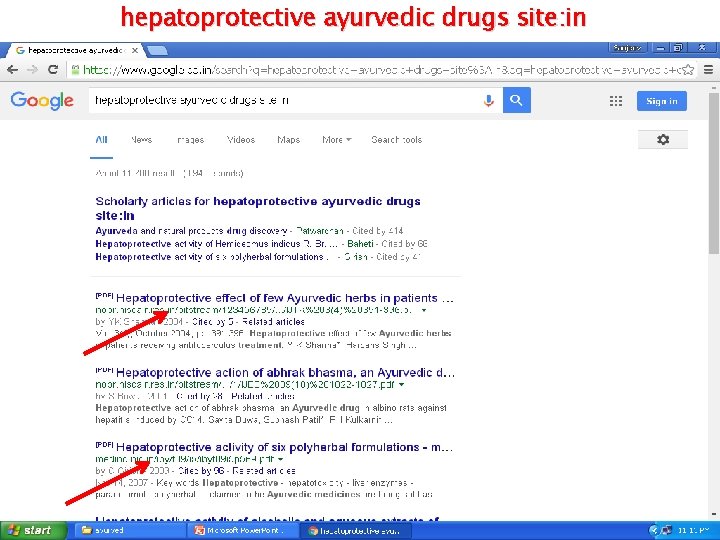Click Cited by 414 link
720x540 pixels.
tap(377, 231)
